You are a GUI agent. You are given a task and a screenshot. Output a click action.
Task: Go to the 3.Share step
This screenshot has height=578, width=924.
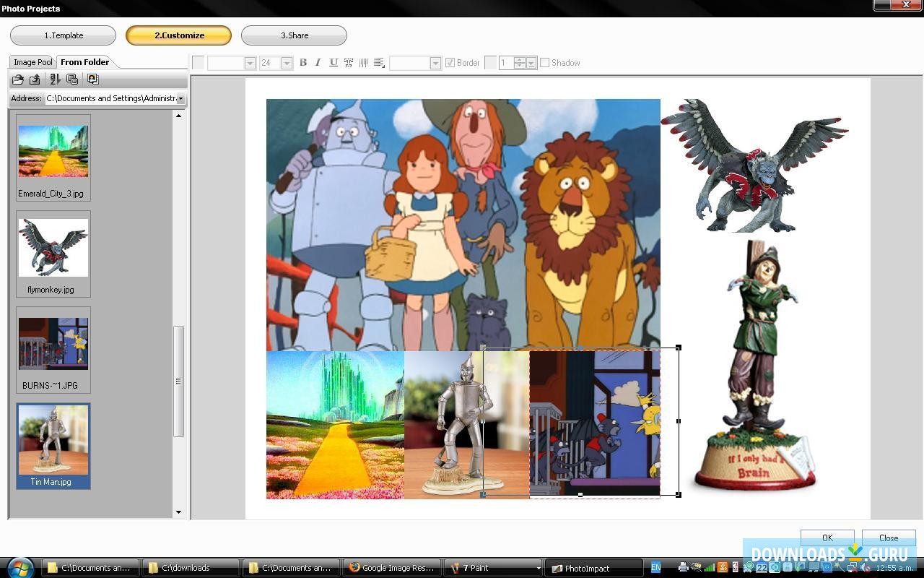(294, 35)
